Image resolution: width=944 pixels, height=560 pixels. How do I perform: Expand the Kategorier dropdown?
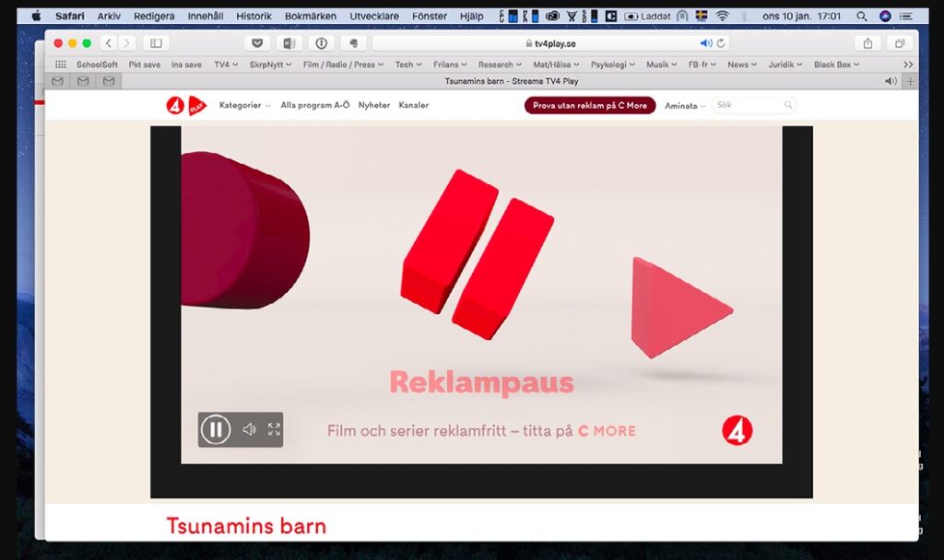tap(244, 105)
